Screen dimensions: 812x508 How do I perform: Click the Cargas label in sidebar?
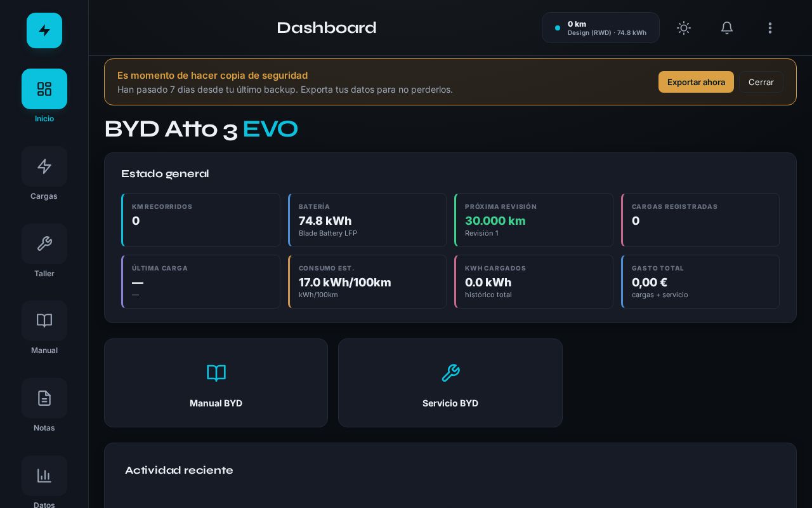[x=44, y=196]
